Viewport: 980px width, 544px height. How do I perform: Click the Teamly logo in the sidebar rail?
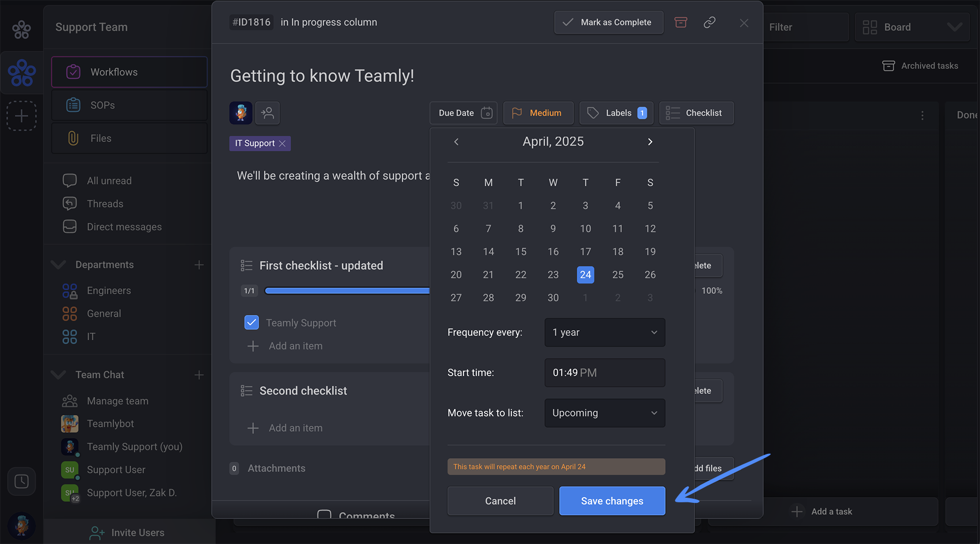coord(22,29)
